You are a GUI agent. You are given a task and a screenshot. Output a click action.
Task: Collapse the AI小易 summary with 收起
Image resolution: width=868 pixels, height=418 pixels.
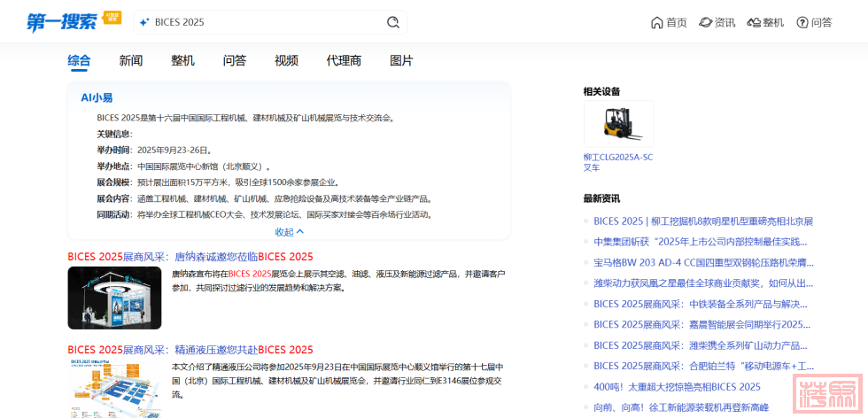(289, 232)
